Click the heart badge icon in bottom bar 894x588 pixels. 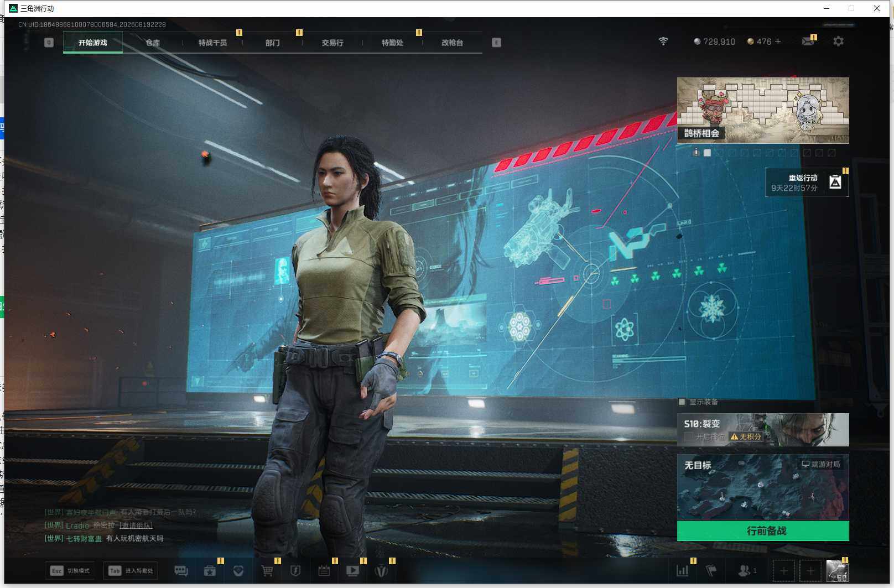coord(238,571)
